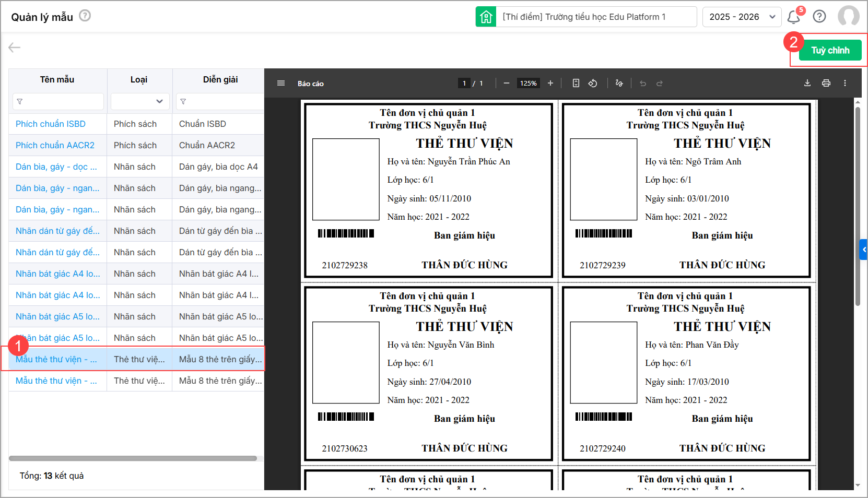Click the print icon in report viewer
This screenshot has width=868, height=498.
826,83
